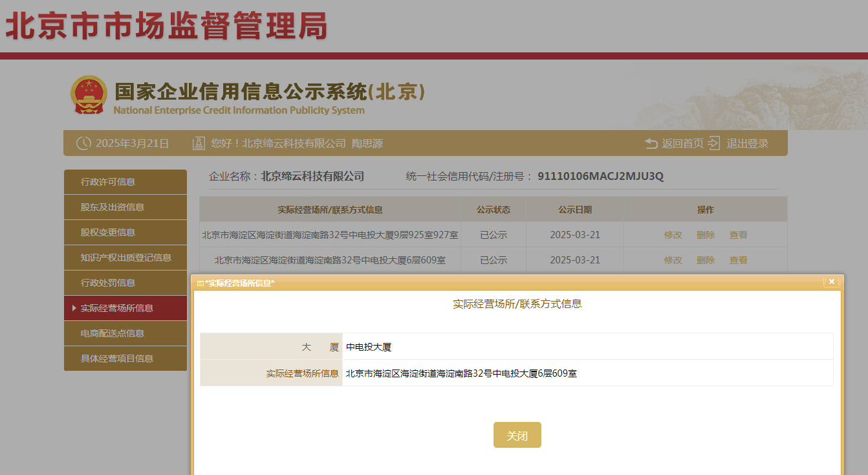Click the 公示日期 column header
This screenshot has width=868, height=475.
click(x=575, y=210)
